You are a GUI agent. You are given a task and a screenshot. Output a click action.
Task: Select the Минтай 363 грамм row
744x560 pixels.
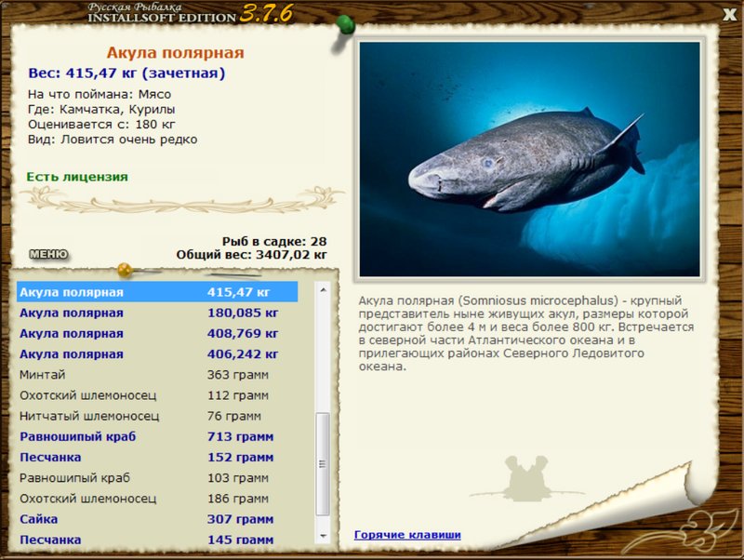tap(157, 375)
